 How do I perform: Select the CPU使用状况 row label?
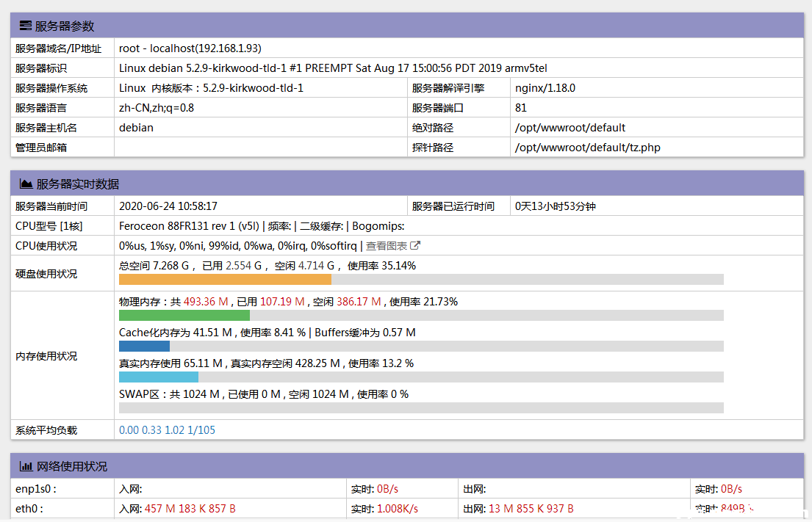(x=44, y=245)
